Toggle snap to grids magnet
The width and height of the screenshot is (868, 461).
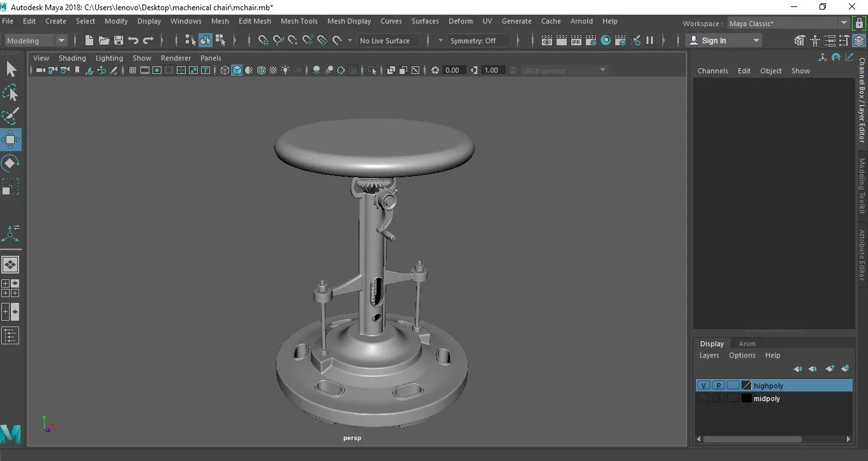pyautogui.click(x=264, y=40)
